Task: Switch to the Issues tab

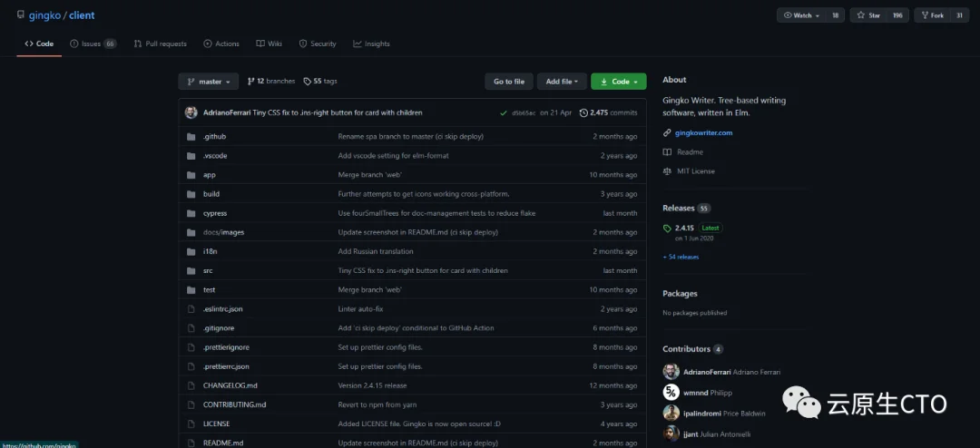Action: pos(93,44)
